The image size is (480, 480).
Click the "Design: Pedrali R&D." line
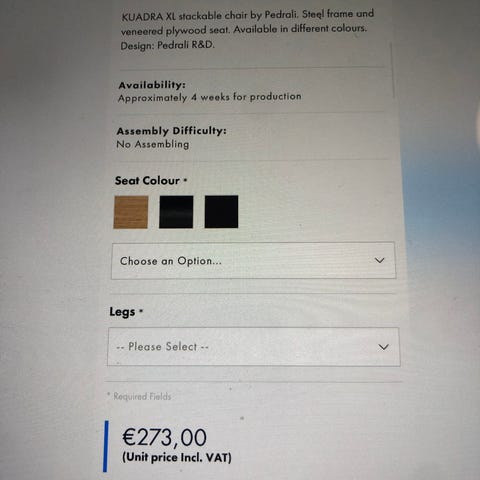click(x=167, y=45)
